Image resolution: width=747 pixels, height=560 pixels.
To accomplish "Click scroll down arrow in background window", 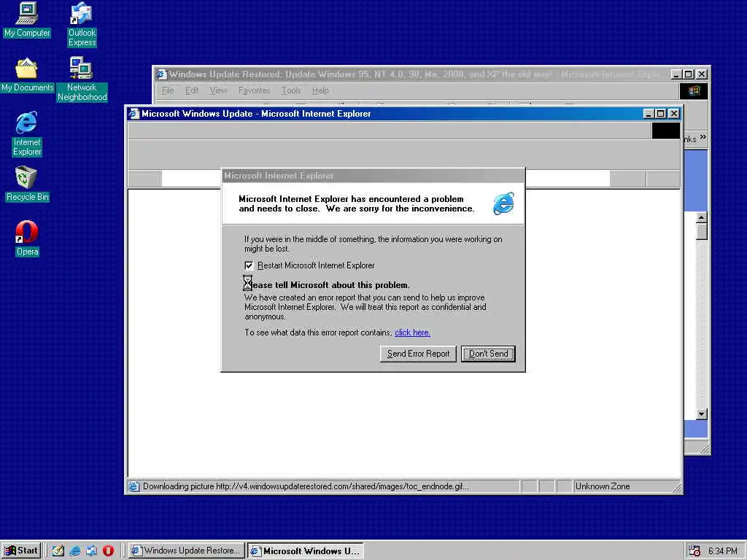I will pyautogui.click(x=701, y=414).
